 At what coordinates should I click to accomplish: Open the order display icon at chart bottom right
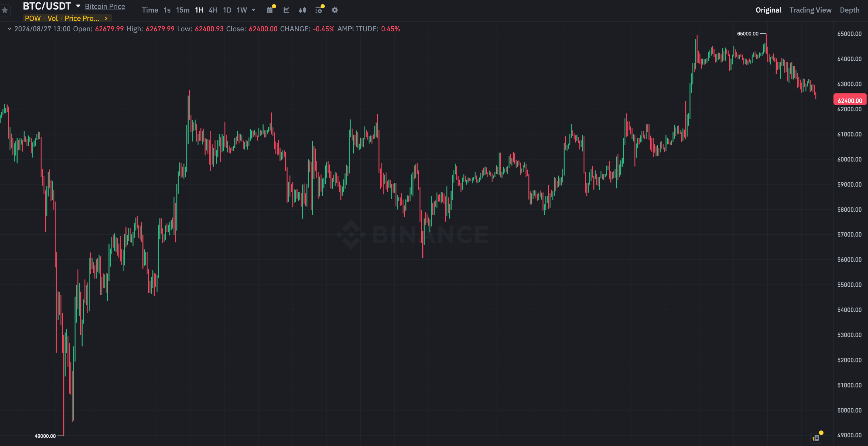(x=816, y=438)
